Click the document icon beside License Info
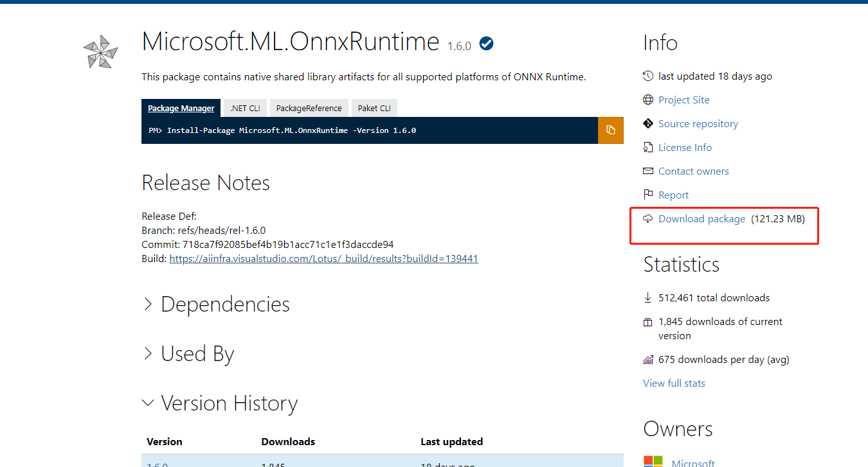Screen dimensions: 868x467 pyautogui.click(x=648, y=148)
